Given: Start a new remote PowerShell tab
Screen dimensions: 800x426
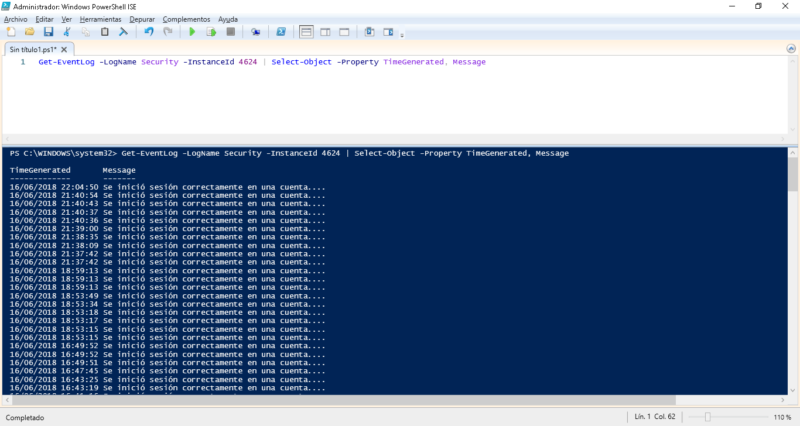Looking at the screenshot, I should click(x=256, y=32).
